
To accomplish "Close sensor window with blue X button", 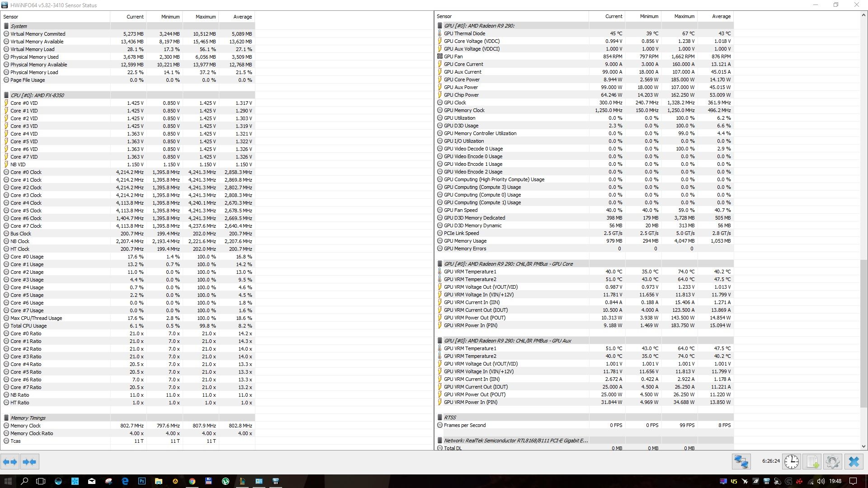I will coord(854,462).
